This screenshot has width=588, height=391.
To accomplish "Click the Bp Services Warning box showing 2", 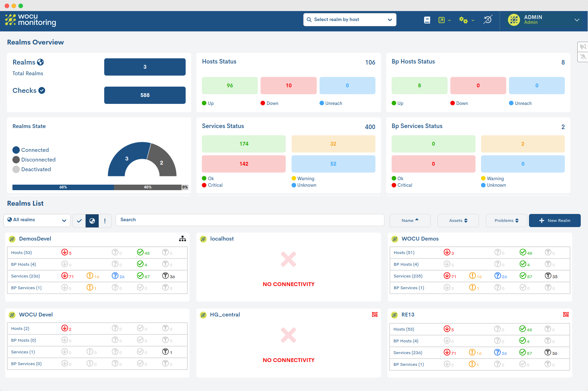I will pyautogui.click(x=523, y=144).
